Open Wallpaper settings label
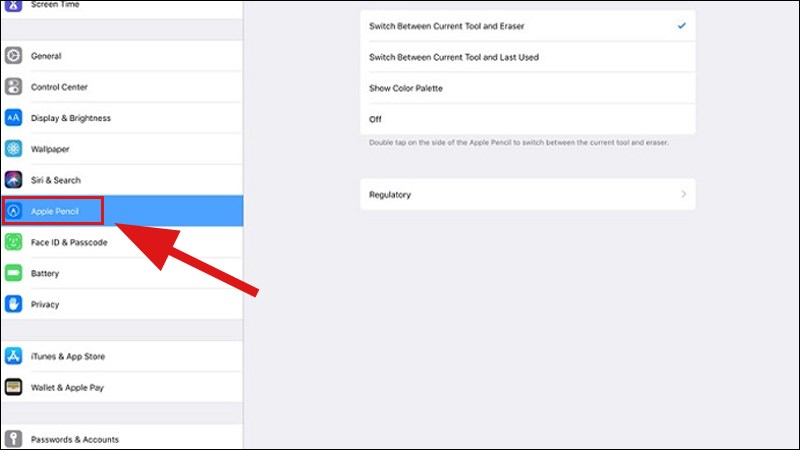The height and width of the screenshot is (450, 800). click(x=50, y=149)
